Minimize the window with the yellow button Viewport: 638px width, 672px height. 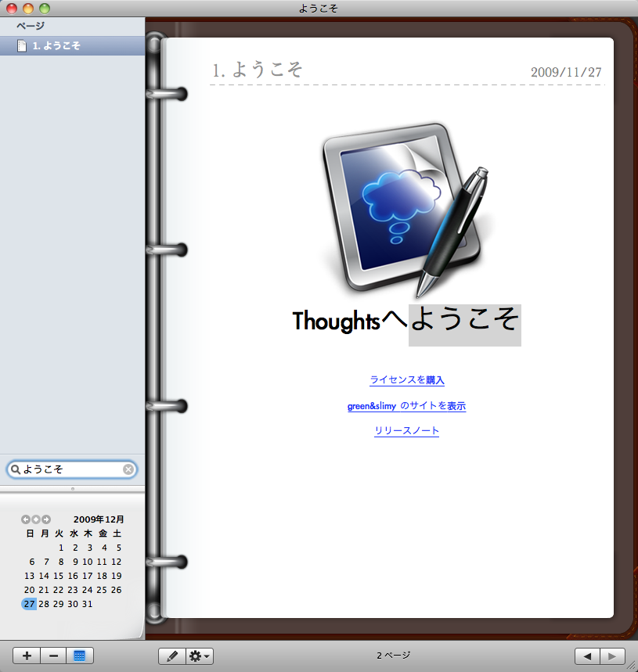tap(28, 8)
